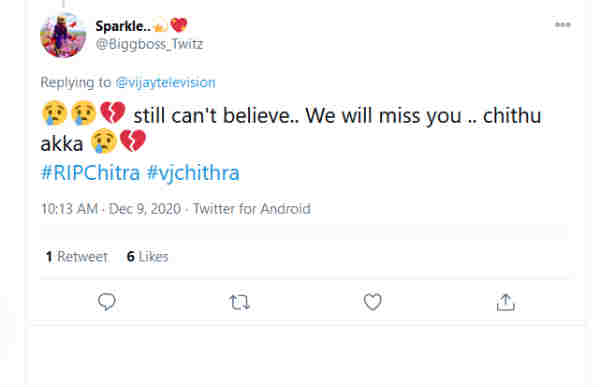The height and width of the screenshot is (388, 600).
Task: Open the Twitter for Android source link
Action: [252, 209]
